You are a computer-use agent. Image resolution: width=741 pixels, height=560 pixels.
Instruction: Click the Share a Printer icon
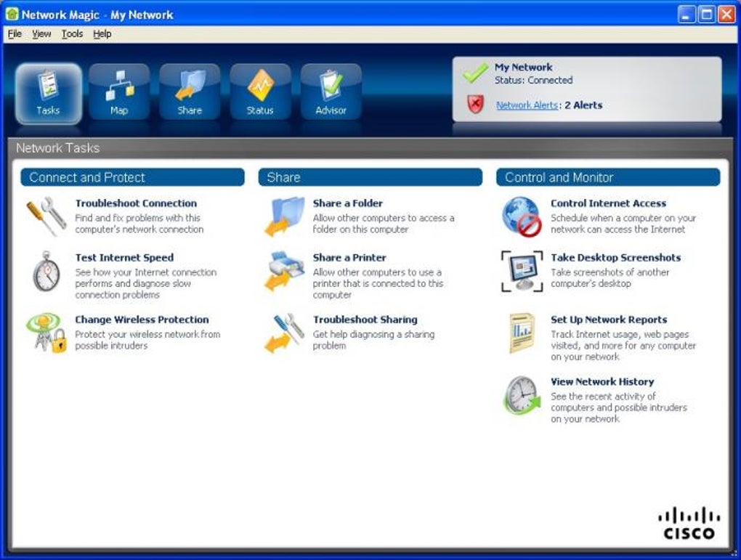point(285,271)
